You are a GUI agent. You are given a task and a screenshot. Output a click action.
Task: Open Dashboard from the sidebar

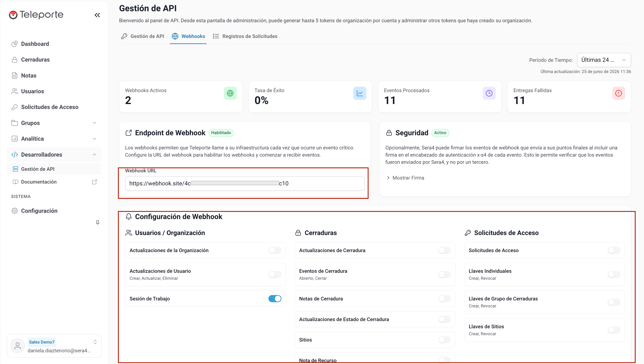(x=35, y=44)
